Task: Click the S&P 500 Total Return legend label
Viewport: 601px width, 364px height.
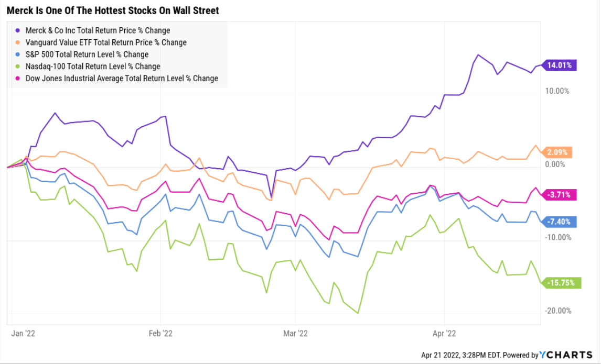Action: click(87, 54)
